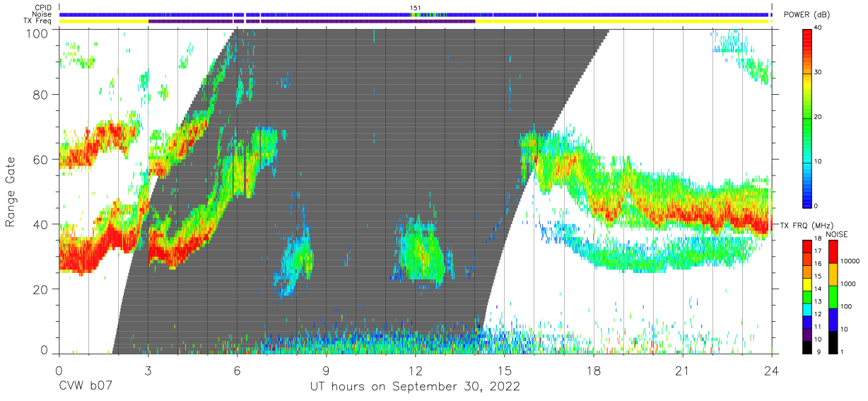Click the 10000 label on the NOISE scale
This screenshot has height=401, width=868.
850,261
